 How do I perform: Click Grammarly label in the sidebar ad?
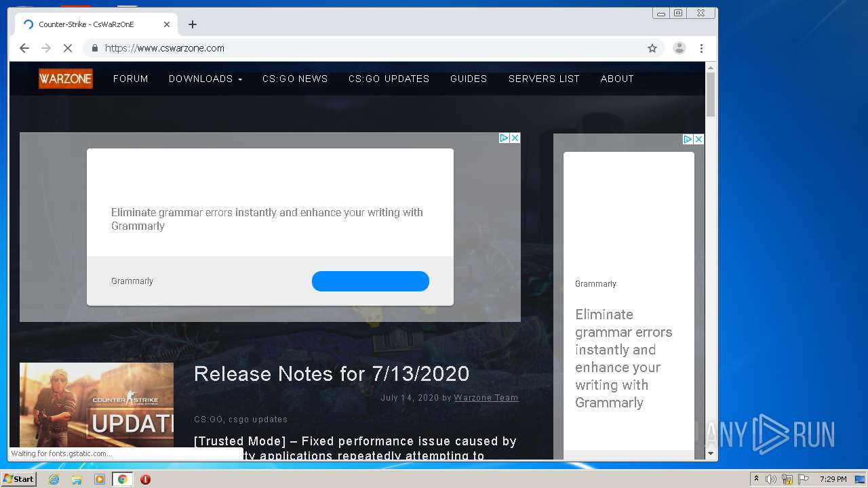coord(595,284)
